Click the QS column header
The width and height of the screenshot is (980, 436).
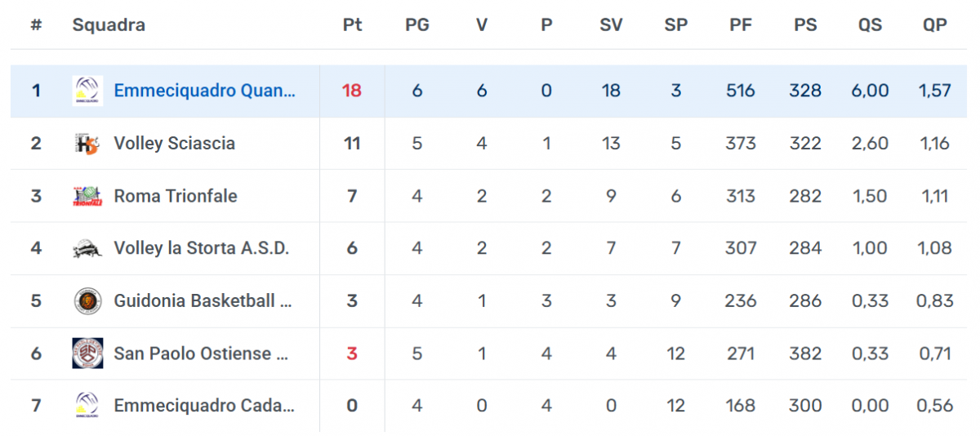pyautogui.click(x=870, y=25)
